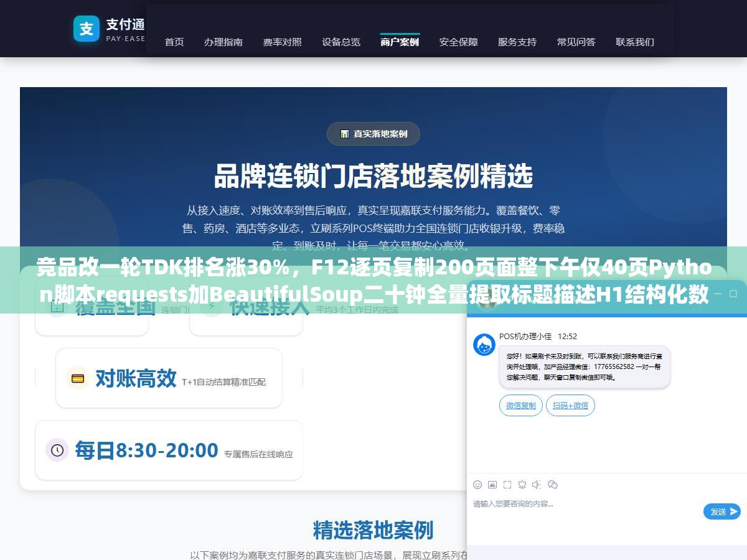
Task: Click the 每日8:30-20:00 text
Action: (x=146, y=450)
